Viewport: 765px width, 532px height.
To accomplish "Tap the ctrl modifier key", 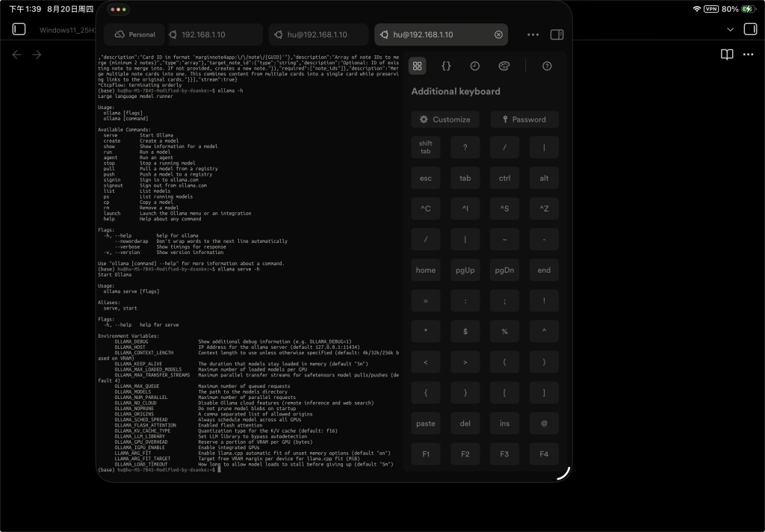I will (504, 178).
